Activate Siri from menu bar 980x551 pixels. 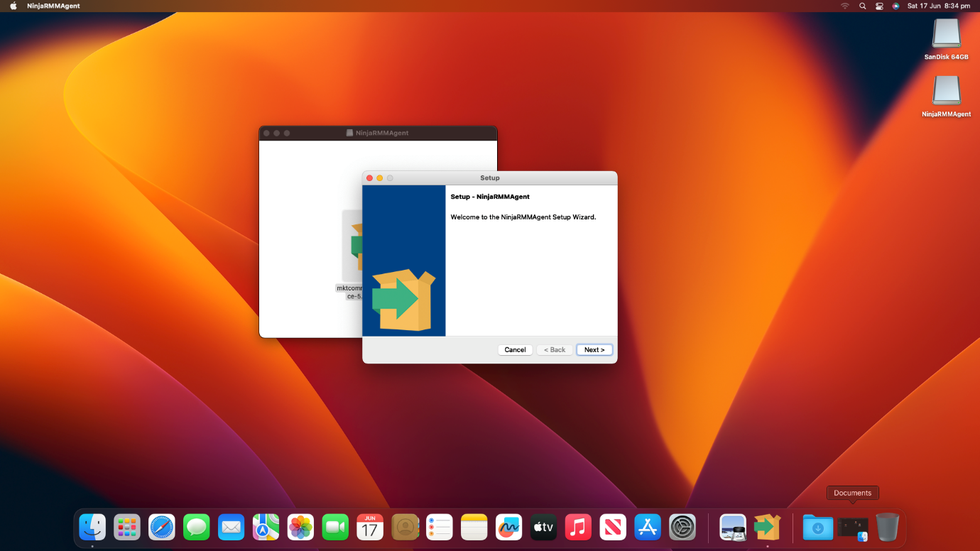point(895,6)
